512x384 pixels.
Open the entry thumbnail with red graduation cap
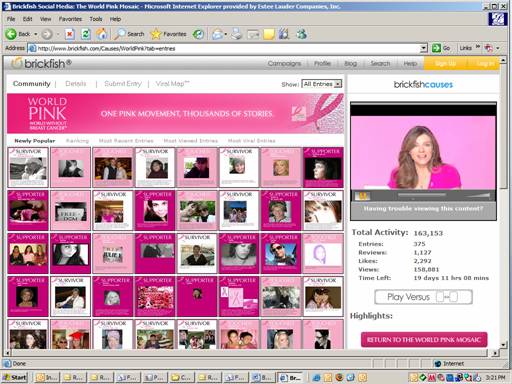70,335
